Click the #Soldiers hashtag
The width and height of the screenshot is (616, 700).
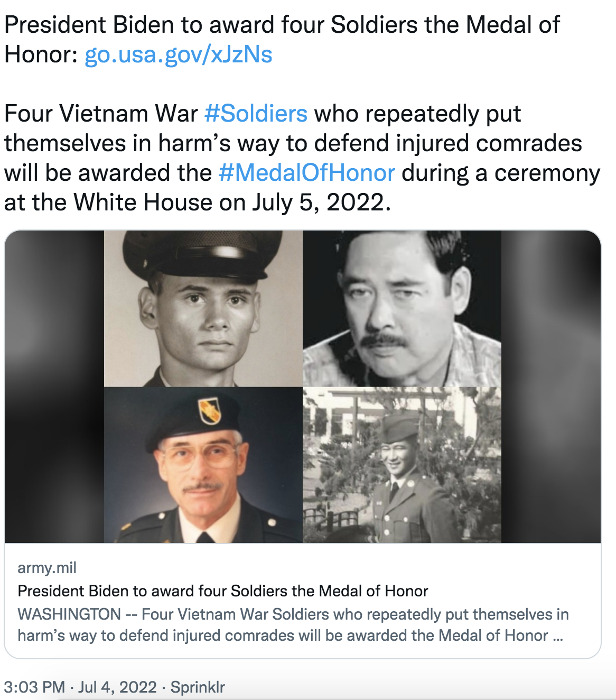tap(256, 114)
